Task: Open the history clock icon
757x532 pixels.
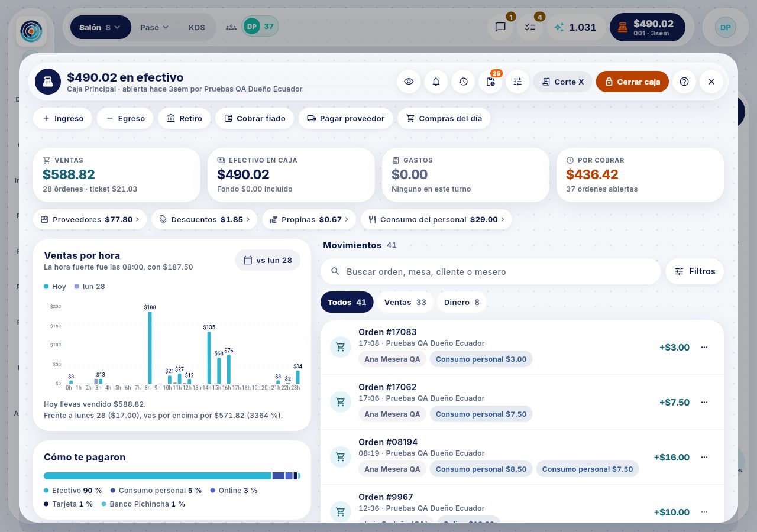Action: pyautogui.click(x=463, y=82)
